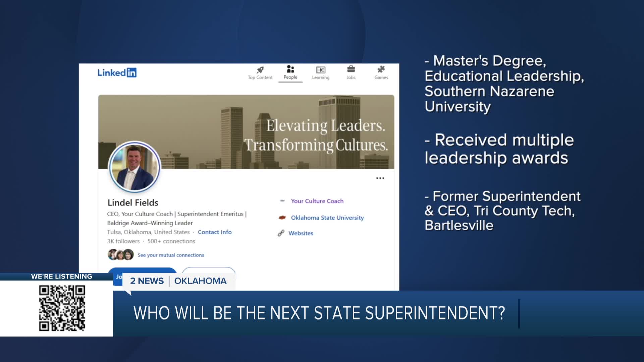Click the Oklahoma State University logo icon

(x=282, y=218)
